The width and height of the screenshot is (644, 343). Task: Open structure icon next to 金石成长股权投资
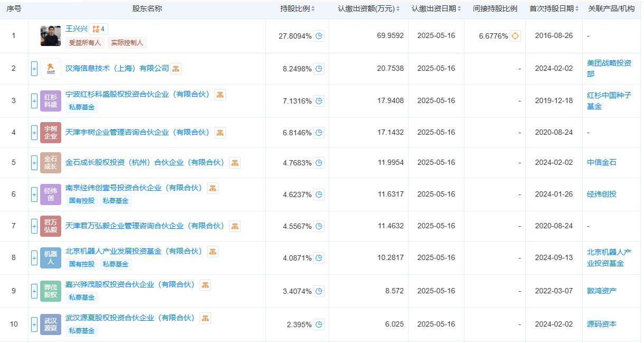(235, 163)
